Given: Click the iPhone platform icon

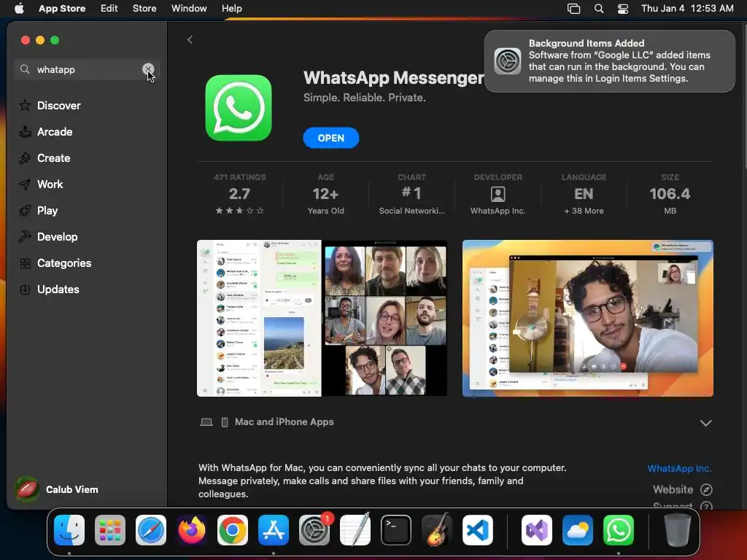Looking at the screenshot, I should tap(225, 422).
